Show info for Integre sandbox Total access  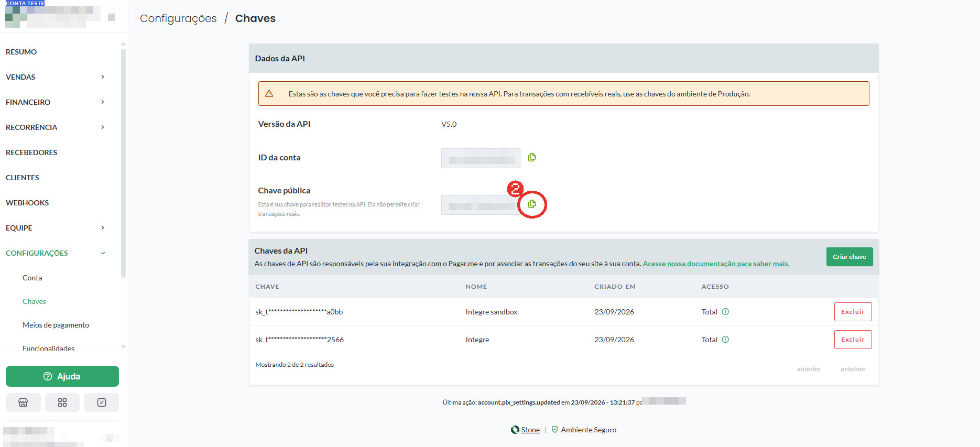click(725, 312)
